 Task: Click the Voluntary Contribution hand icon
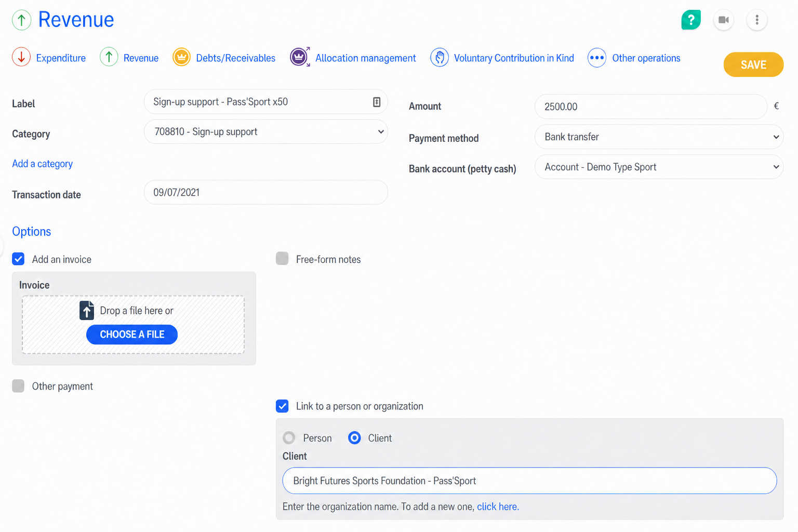point(440,57)
